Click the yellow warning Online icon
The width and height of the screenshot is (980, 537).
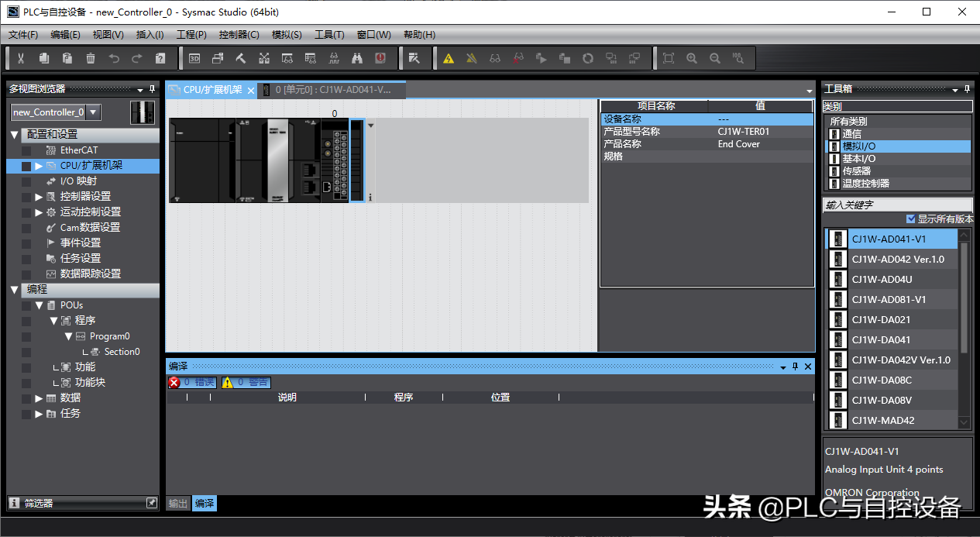[449, 58]
